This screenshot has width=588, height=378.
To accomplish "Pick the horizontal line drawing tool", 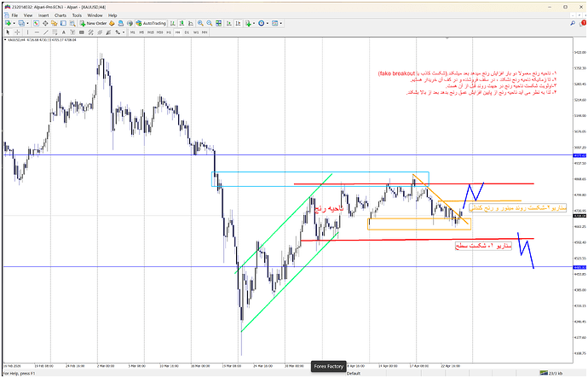I will point(37,32).
